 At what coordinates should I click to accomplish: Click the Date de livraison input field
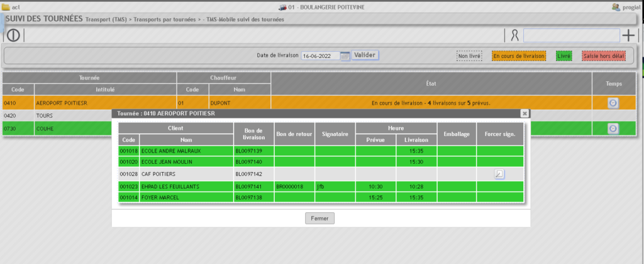coord(320,55)
